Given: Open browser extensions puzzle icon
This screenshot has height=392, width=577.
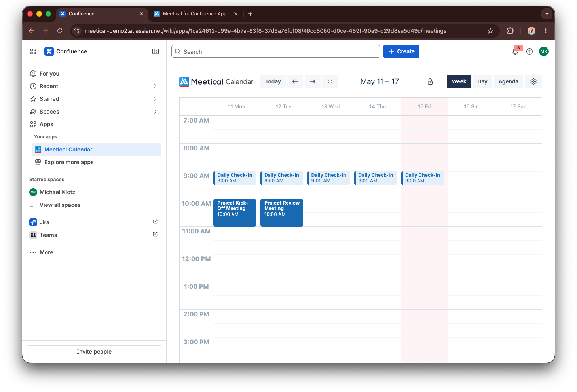Looking at the screenshot, I should [511, 31].
